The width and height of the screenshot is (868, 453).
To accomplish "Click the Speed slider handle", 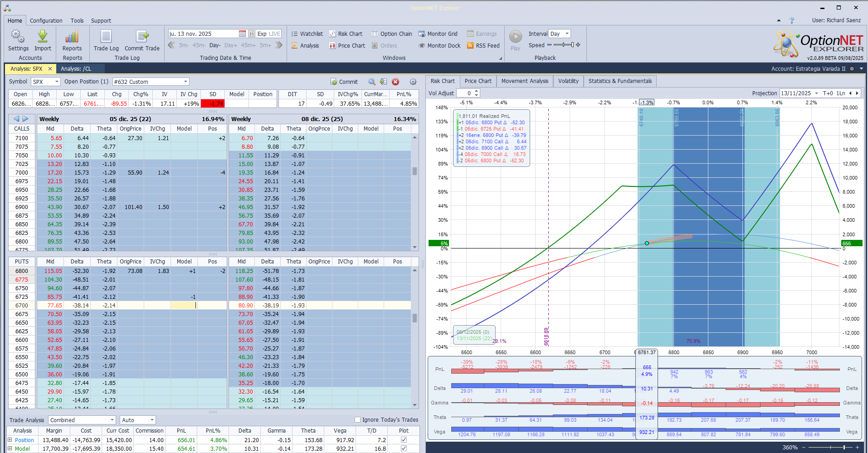I will (572, 45).
